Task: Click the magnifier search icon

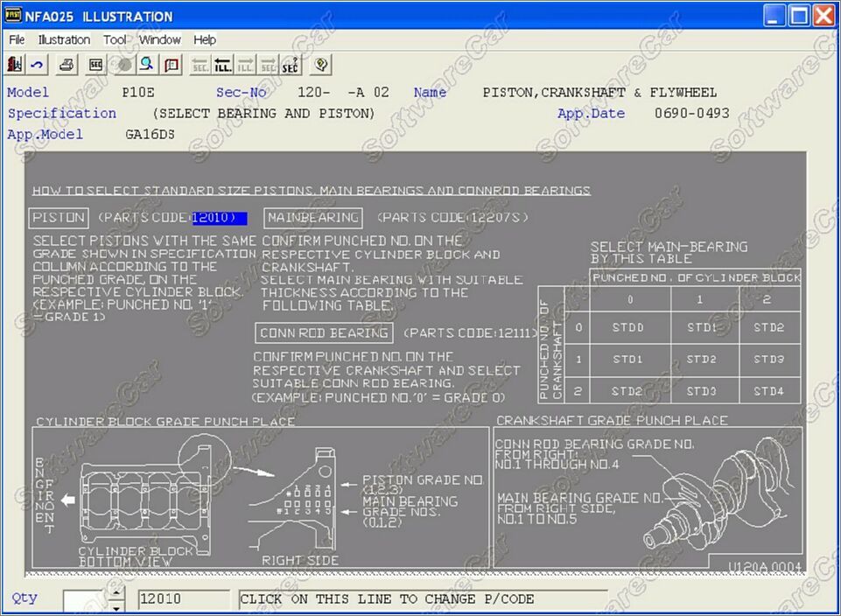Action: (147, 65)
